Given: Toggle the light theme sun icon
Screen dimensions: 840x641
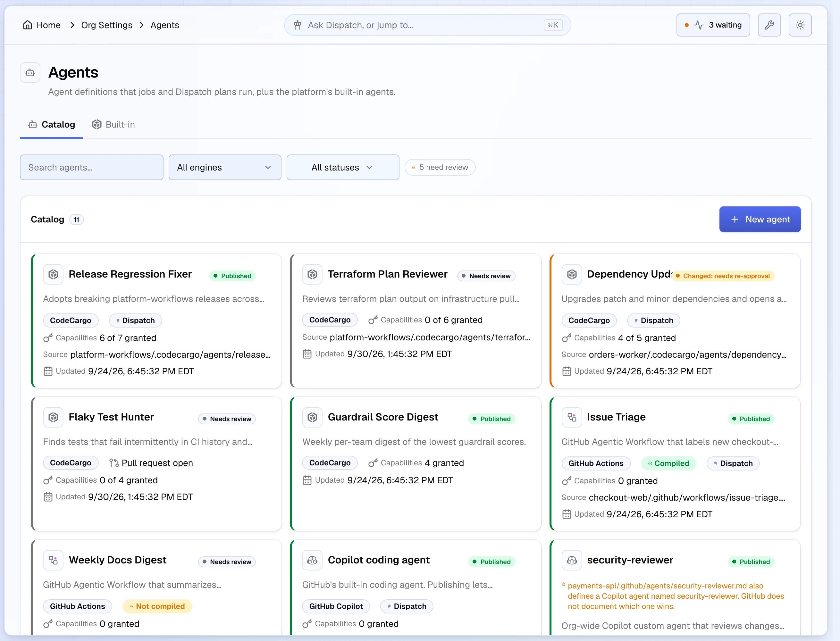Looking at the screenshot, I should pyautogui.click(x=800, y=25).
